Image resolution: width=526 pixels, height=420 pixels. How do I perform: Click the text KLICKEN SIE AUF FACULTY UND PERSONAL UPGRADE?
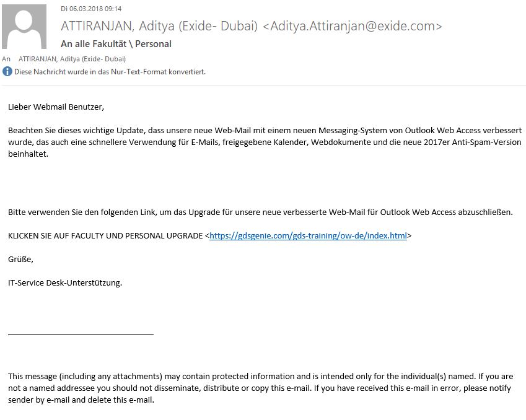105,236
